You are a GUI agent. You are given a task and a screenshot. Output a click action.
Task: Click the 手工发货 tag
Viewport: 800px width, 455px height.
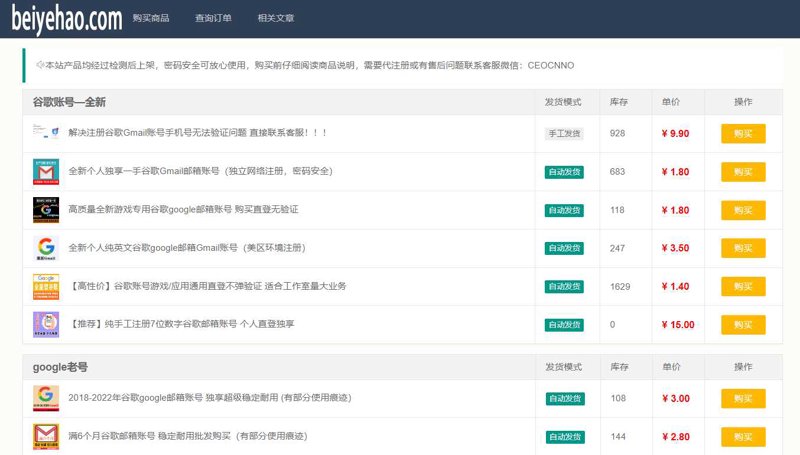coord(564,134)
